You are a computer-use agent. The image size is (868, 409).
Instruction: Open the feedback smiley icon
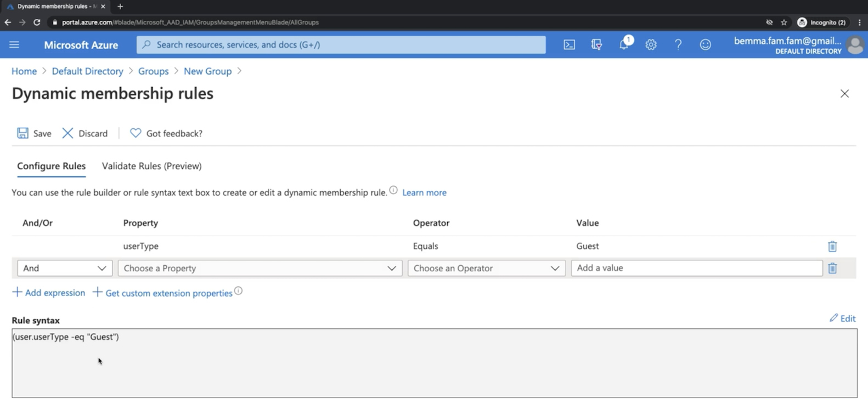coord(706,45)
